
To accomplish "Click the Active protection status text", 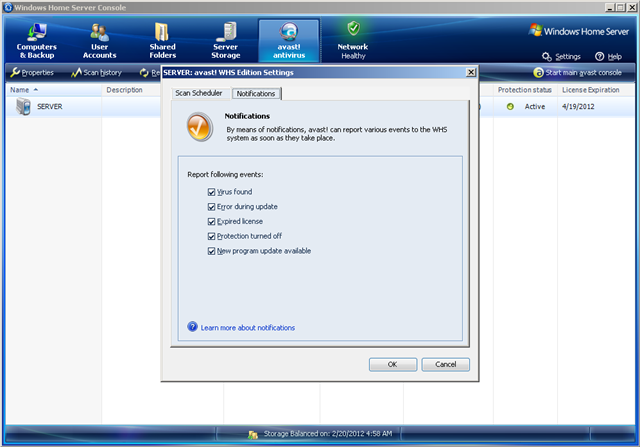I will pyautogui.click(x=535, y=107).
